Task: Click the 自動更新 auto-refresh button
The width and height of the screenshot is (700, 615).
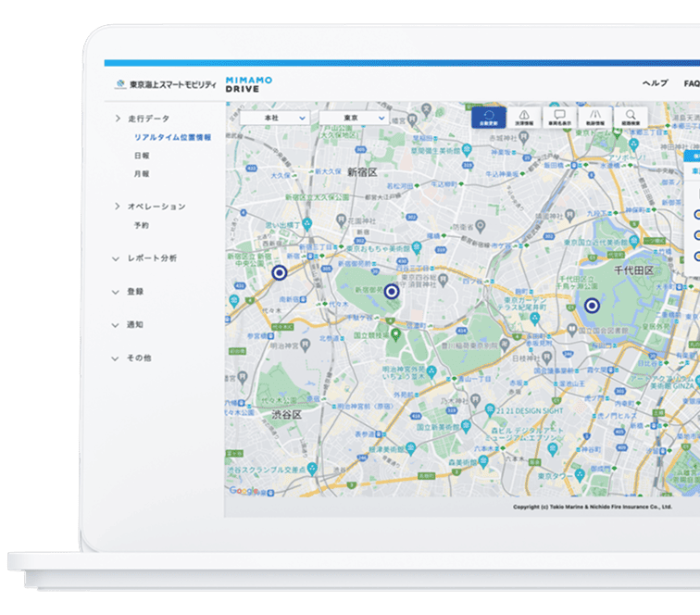Action: pyautogui.click(x=488, y=118)
